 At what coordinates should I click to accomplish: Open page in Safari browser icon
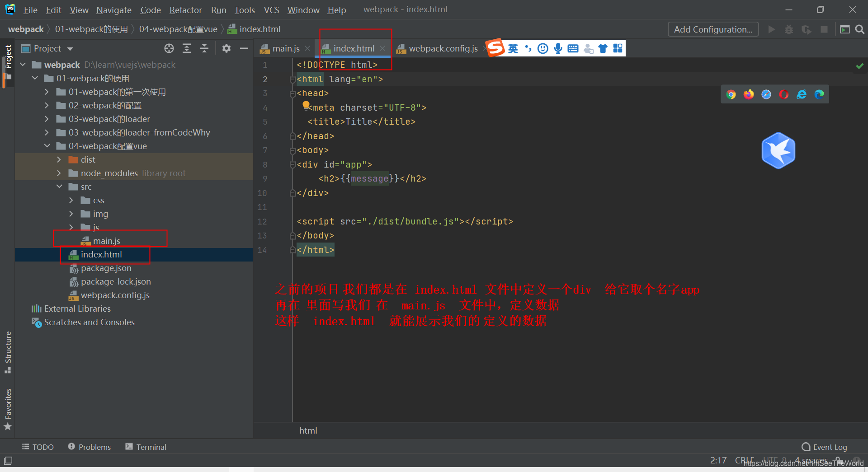tap(766, 94)
